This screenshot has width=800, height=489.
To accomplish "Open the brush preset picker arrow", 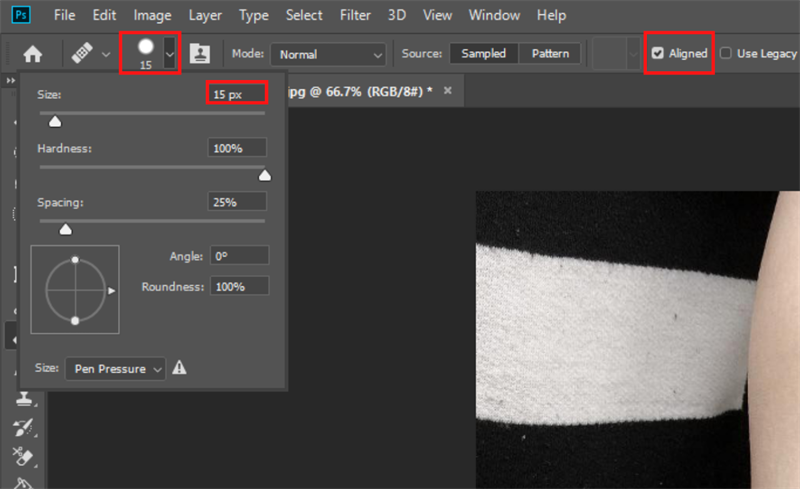I will [169, 54].
